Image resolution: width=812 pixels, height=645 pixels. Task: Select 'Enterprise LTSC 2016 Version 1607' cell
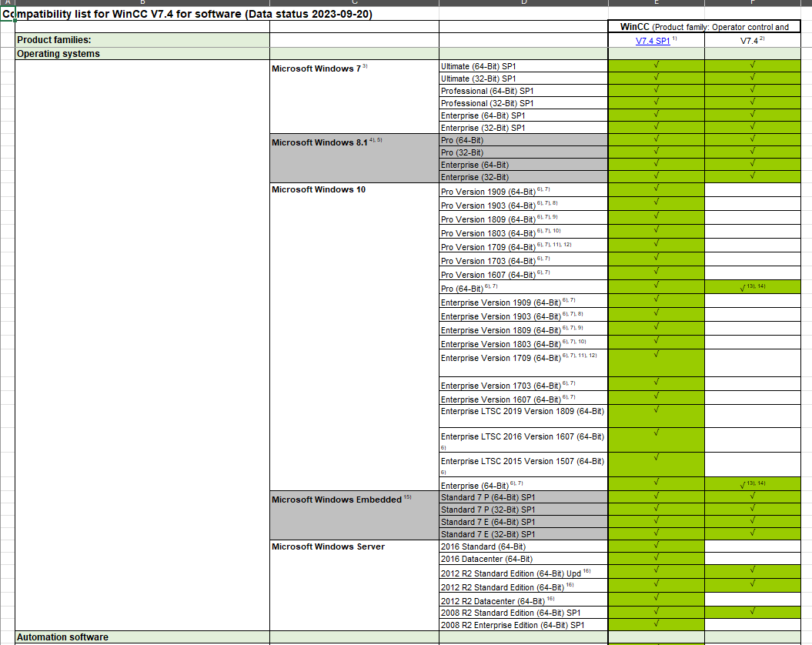523,440
